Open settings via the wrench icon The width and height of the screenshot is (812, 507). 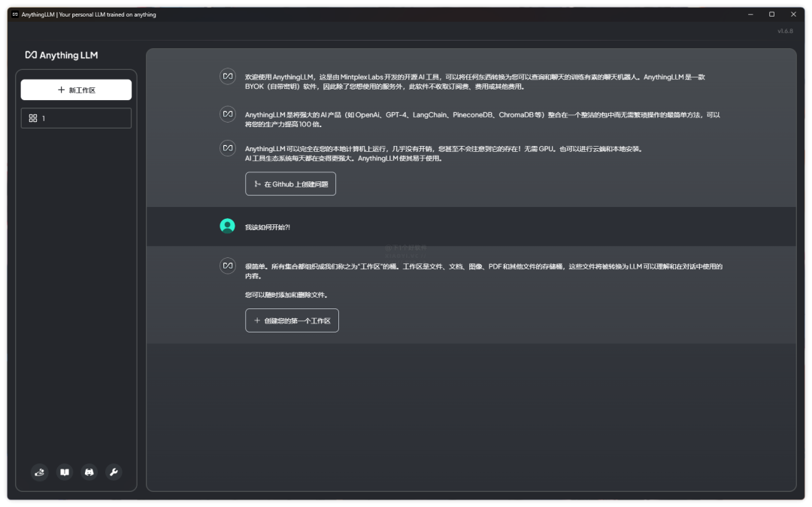114,472
